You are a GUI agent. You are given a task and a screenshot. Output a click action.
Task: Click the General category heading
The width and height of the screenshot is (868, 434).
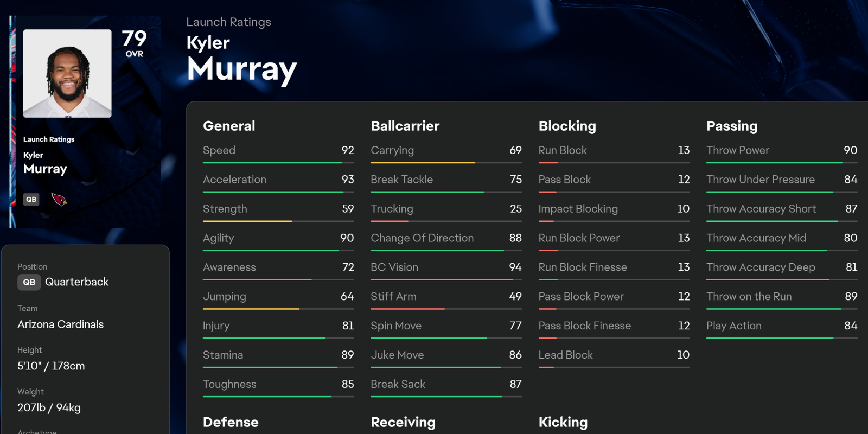[x=229, y=126]
